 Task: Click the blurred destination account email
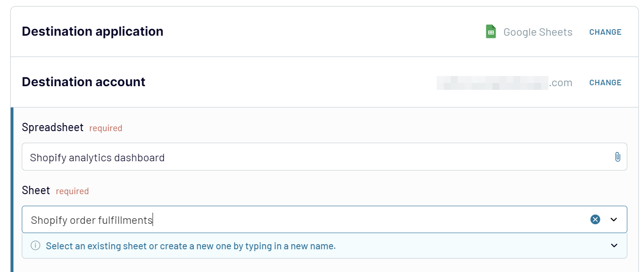504,82
